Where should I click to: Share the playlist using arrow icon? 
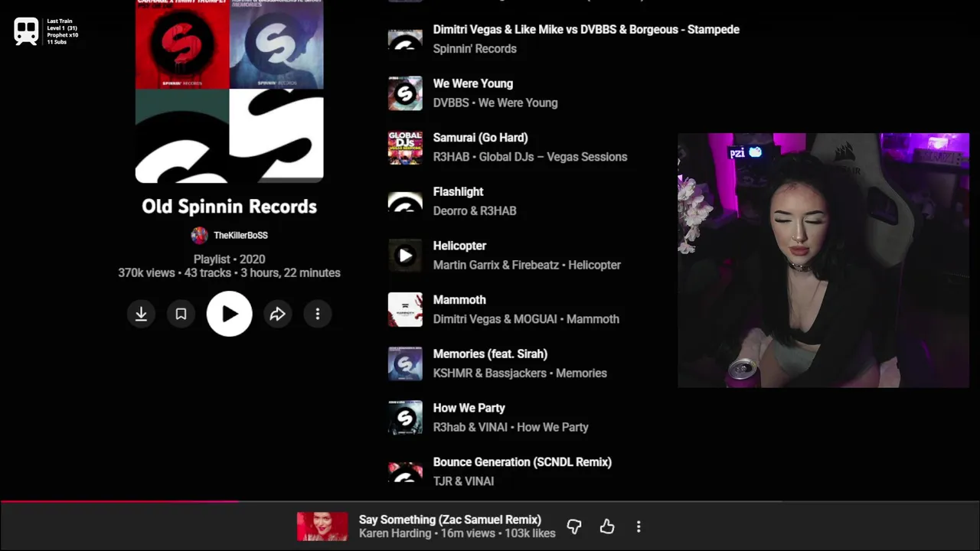click(277, 314)
